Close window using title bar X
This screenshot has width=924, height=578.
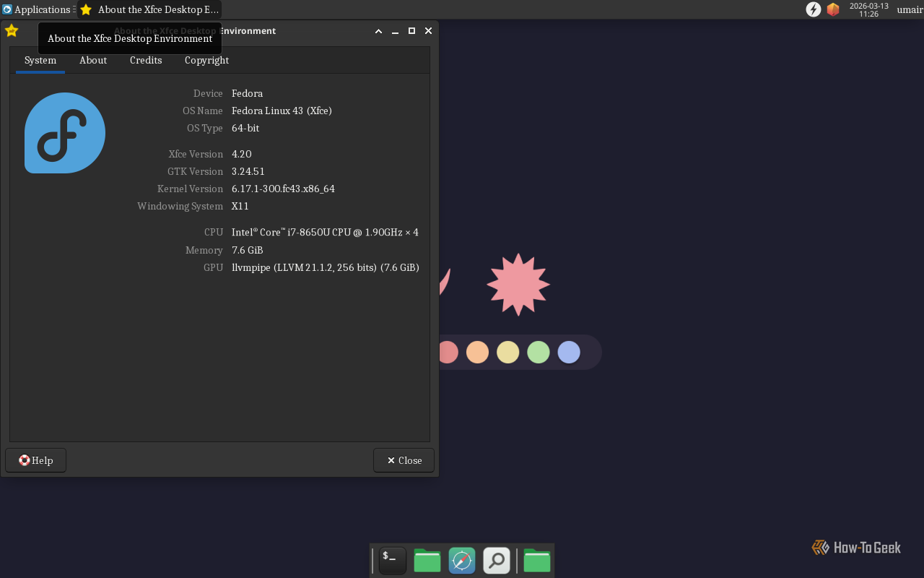[x=428, y=31]
